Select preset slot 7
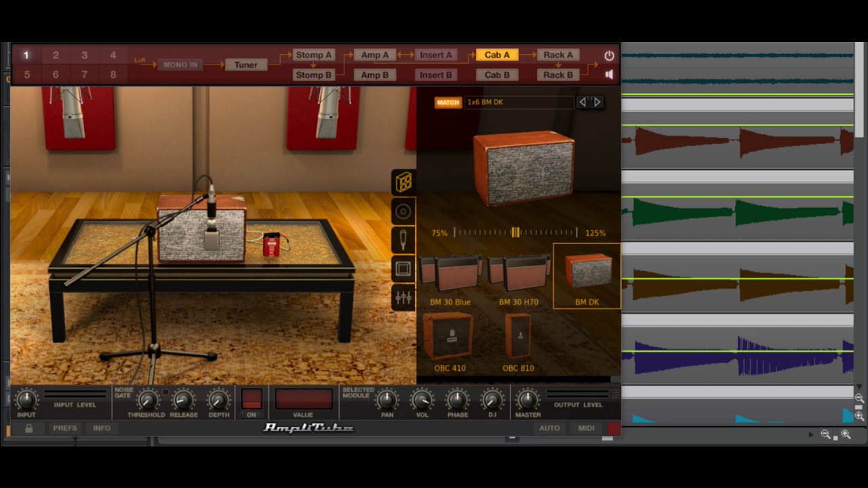Viewport: 868px width, 488px height. click(x=84, y=75)
